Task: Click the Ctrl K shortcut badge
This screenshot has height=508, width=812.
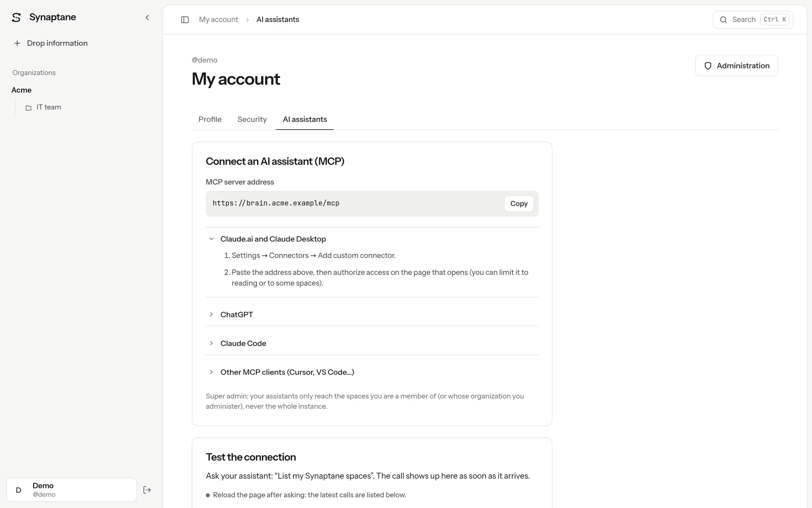Action: (x=775, y=20)
